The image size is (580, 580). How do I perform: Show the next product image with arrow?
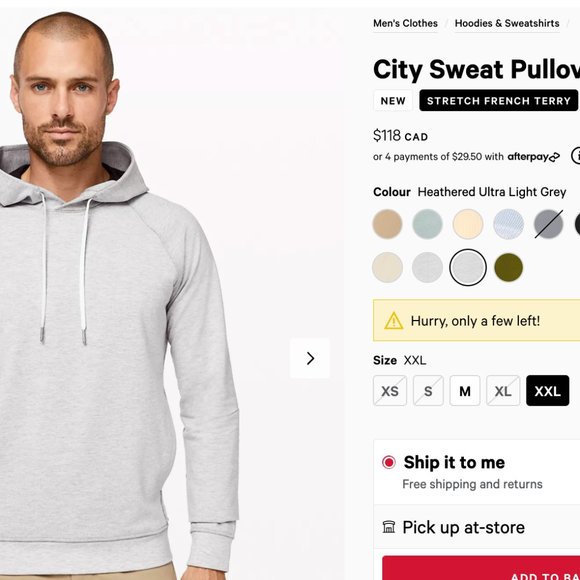click(310, 358)
